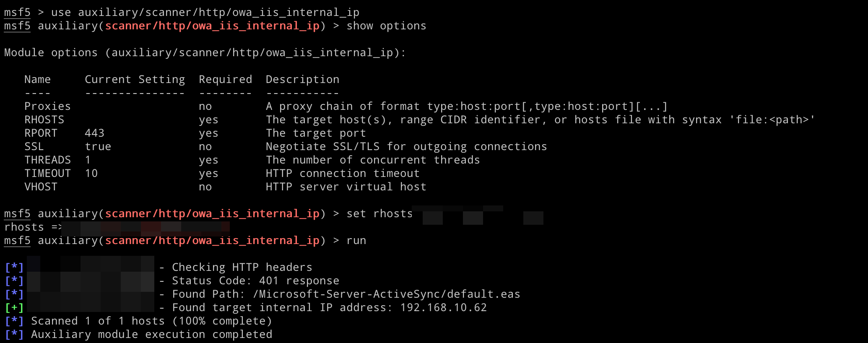The height and width of the screenshot is (343, 868).
Task: Select the THREADS option name
Action: 47,160
